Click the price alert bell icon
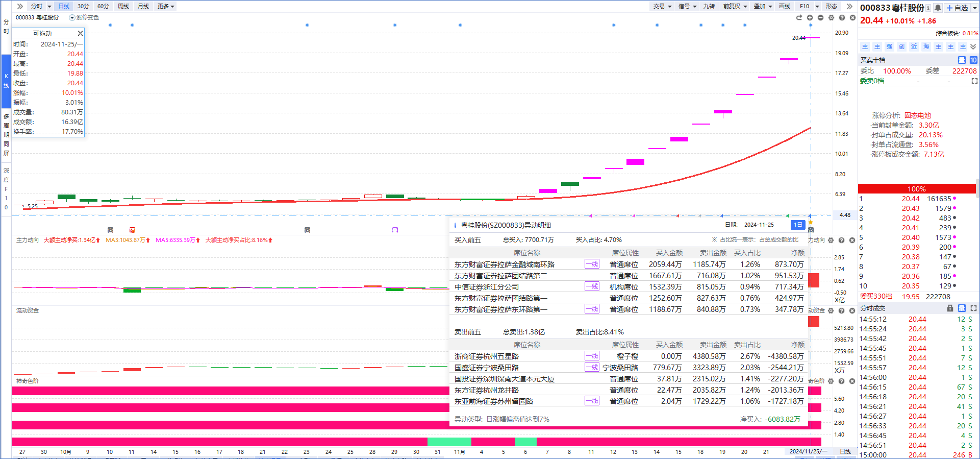This screenshot has height=459, width=980. (x=938, y=8)
